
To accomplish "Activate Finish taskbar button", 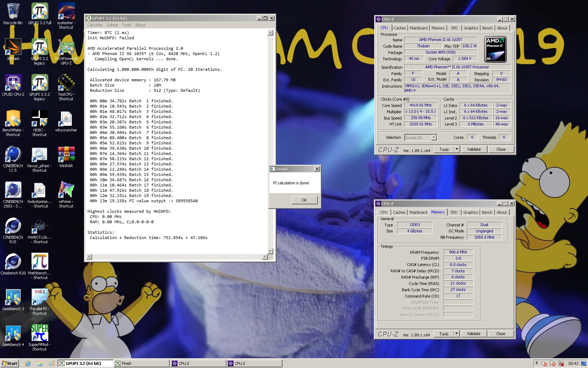I will click(x=142, y=363).
